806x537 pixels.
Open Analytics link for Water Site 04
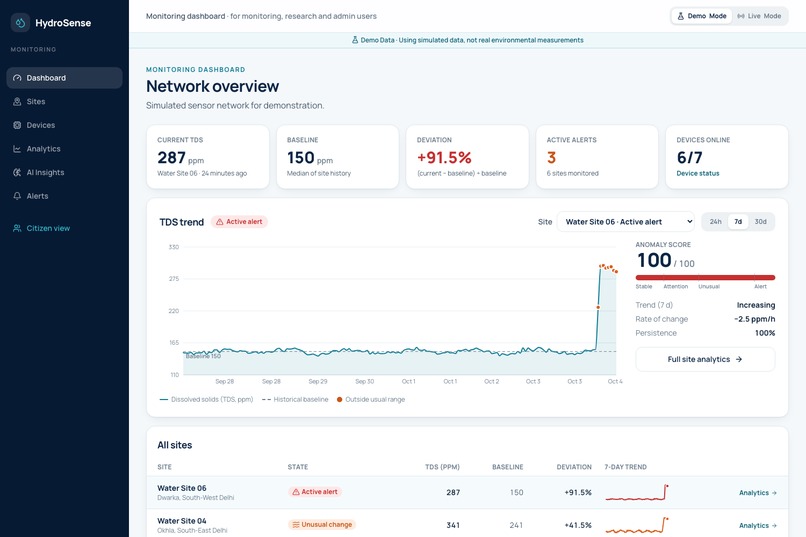(x=758, y=526)
